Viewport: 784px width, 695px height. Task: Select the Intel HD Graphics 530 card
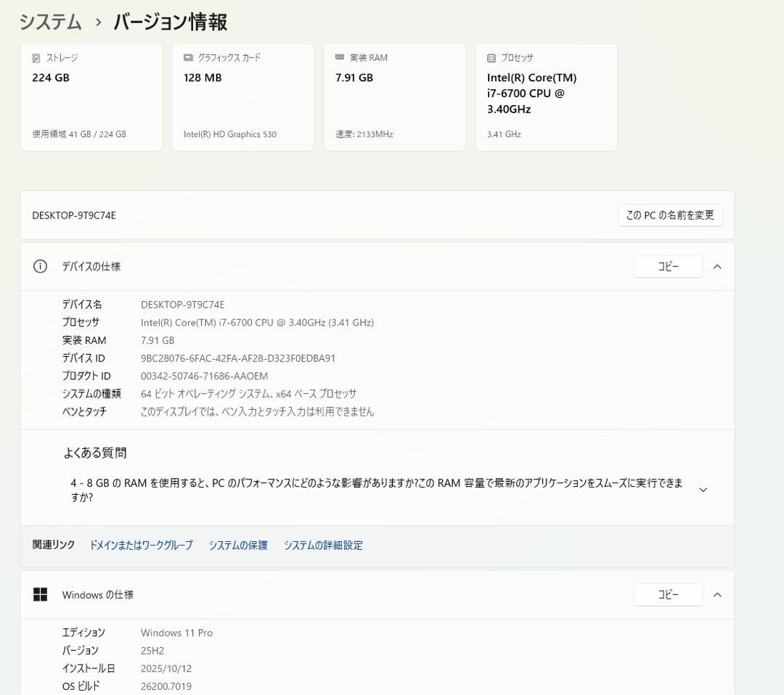[242, 96]
